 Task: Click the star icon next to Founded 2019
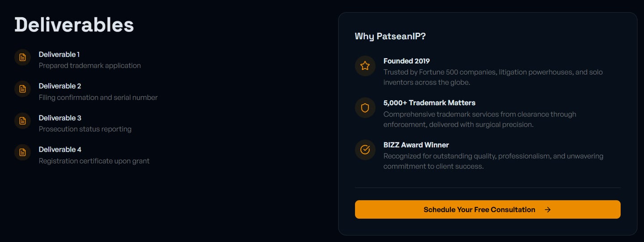[365, 66]
